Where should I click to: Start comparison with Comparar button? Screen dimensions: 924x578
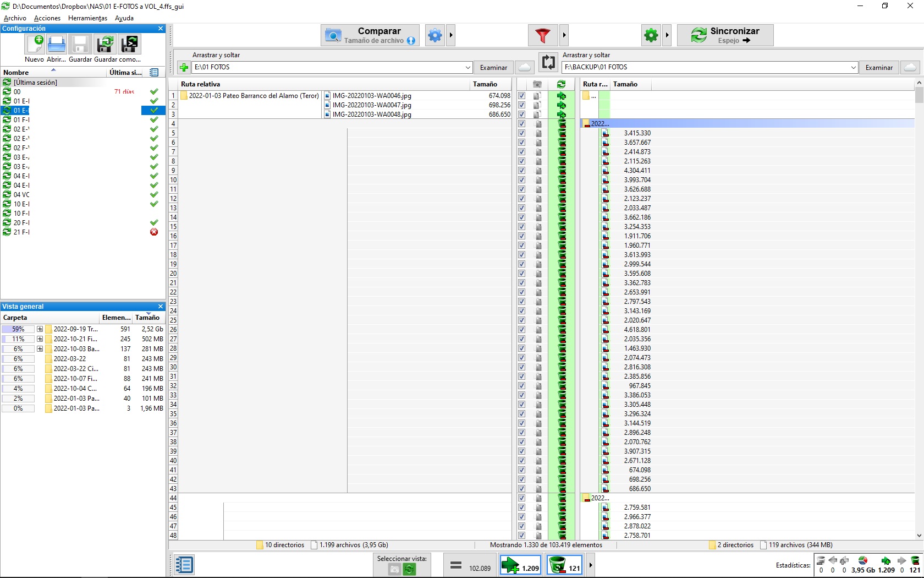click(370, 36)
